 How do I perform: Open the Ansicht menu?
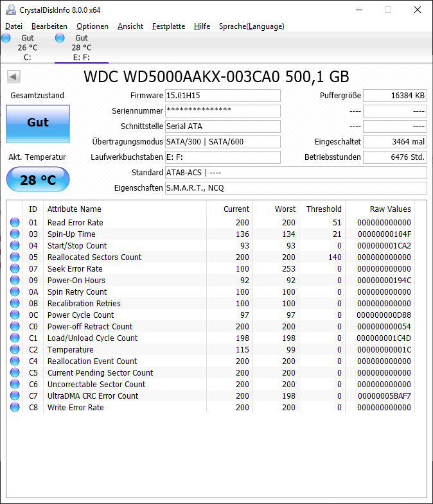click(x=130, y=26)
